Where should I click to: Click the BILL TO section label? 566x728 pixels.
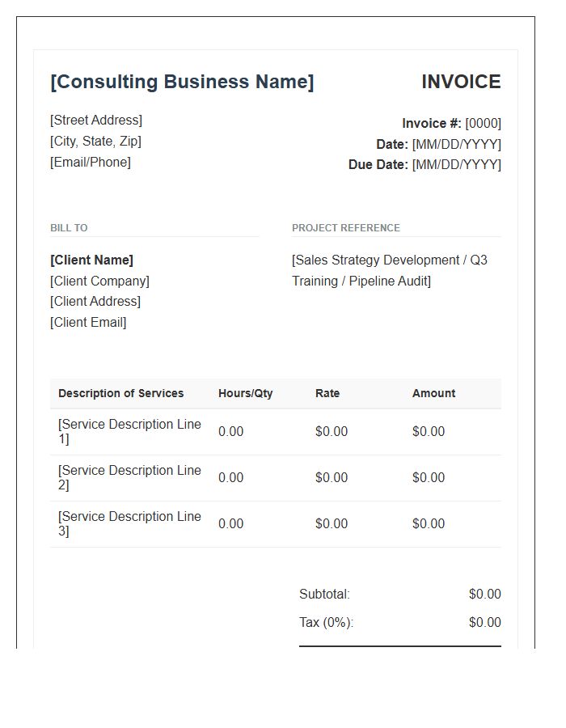(x=69, y=228)
